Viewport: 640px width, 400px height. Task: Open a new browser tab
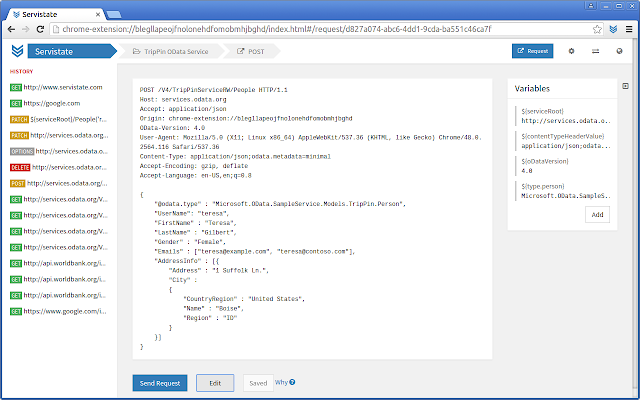[114, 15]
